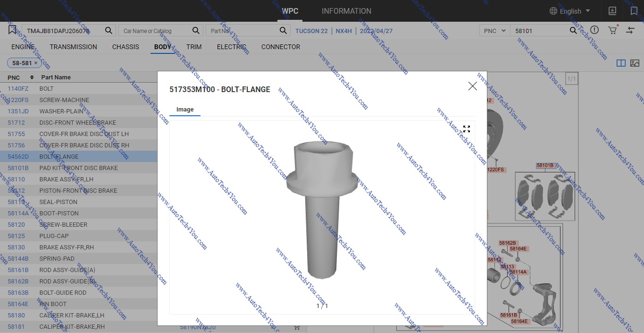Expand the bolt image to fullscreen
Image resolution: width=644 pixels, height=333 pixels.
[x=466, y=129]
